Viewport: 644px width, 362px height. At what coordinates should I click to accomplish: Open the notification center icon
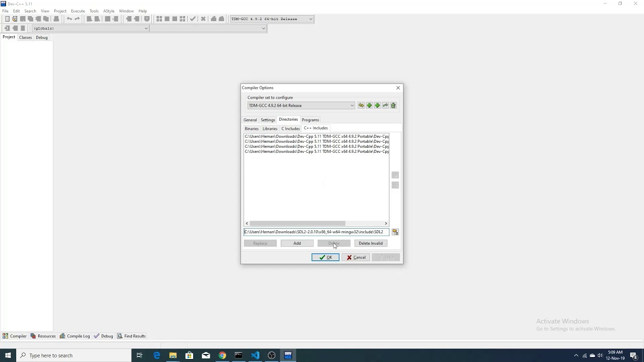point(633,355)
